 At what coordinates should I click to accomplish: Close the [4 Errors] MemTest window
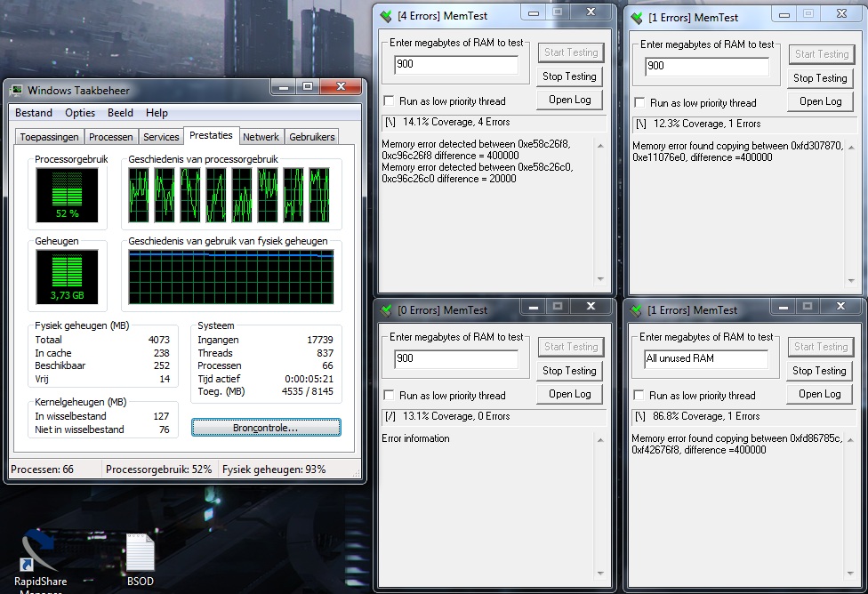(591, 12)
